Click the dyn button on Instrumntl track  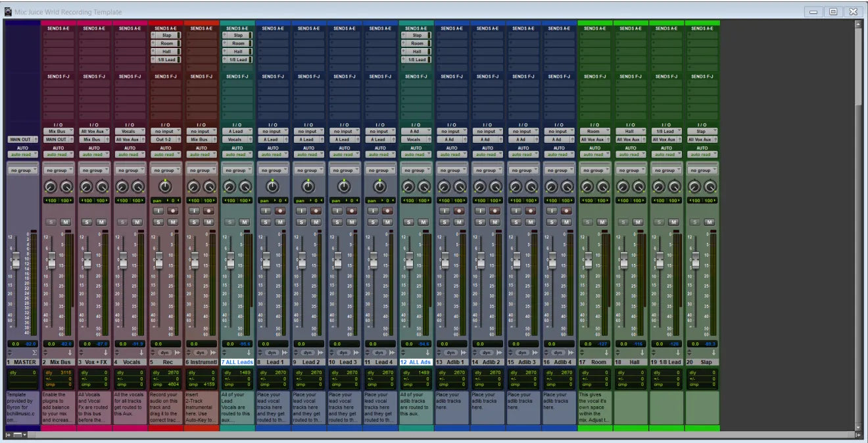click(199, 353)
